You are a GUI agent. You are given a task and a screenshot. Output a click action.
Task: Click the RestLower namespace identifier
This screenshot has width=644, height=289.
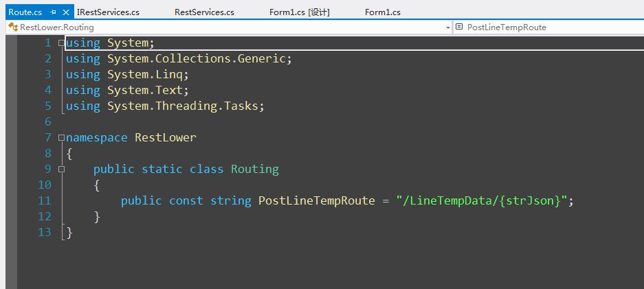(166, 137)
